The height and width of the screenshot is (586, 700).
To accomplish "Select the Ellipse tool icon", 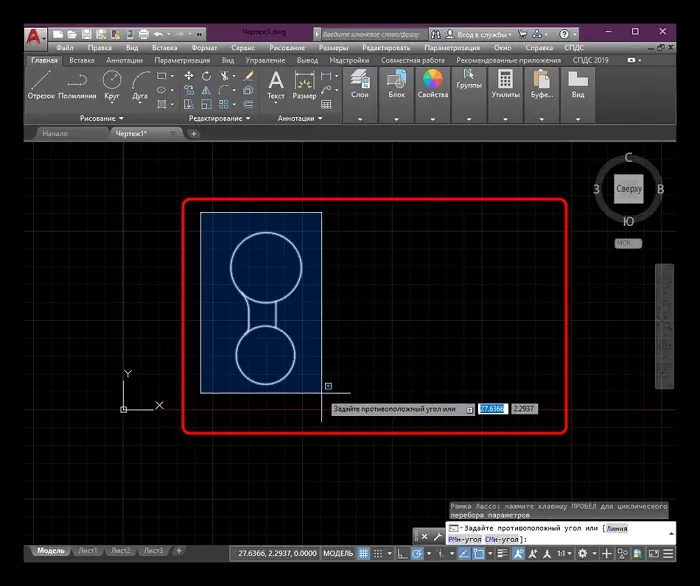I will pyautogui.click(x=162, y=90).
